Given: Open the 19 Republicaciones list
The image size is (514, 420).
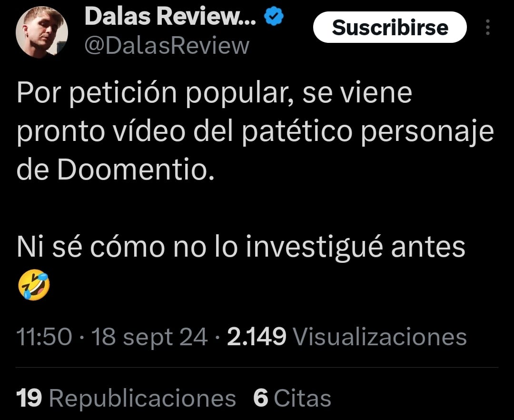Looking at the screenshot, I should tap(126, 399).
